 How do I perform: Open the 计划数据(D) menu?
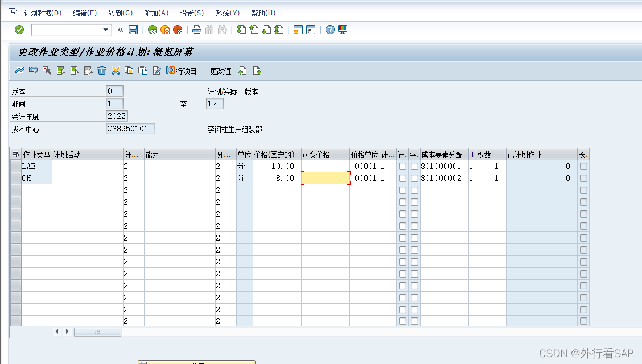[42, 13]
